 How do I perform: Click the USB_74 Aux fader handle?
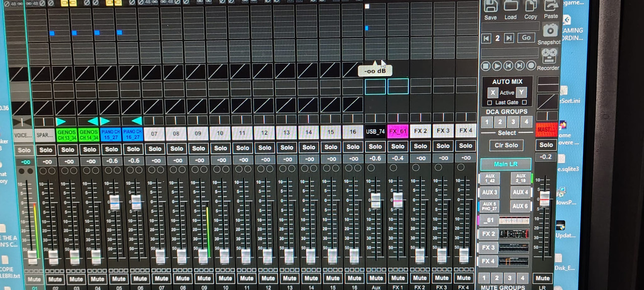(376, 200)
